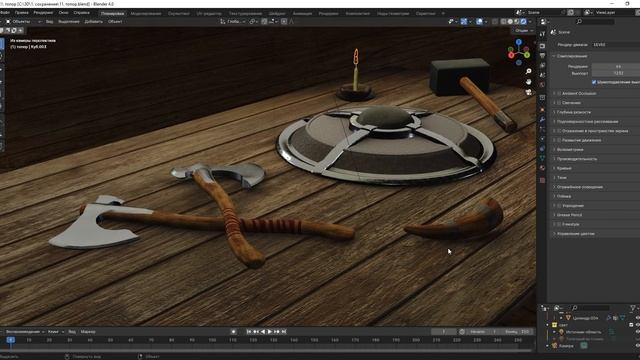Hide Камера collection with its eye icon

click(x=638, y=346)
